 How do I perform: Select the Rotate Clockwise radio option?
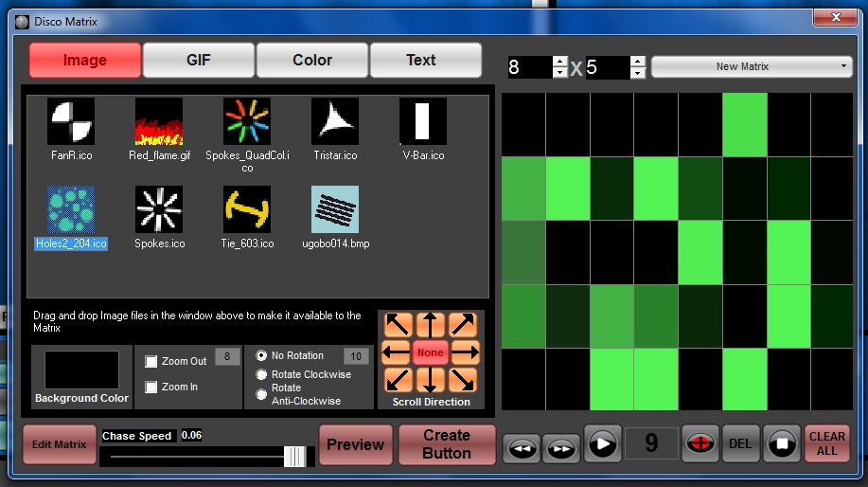click(x=262, y=374)
